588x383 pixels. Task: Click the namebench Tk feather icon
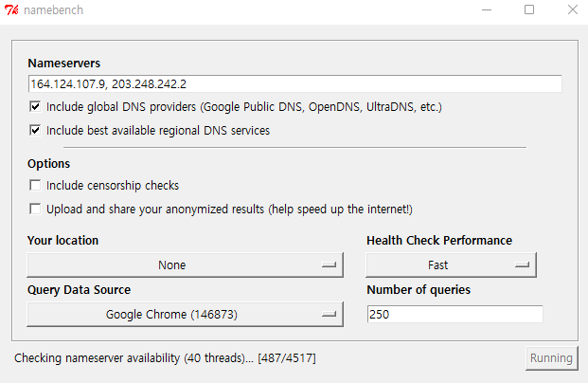11,9
